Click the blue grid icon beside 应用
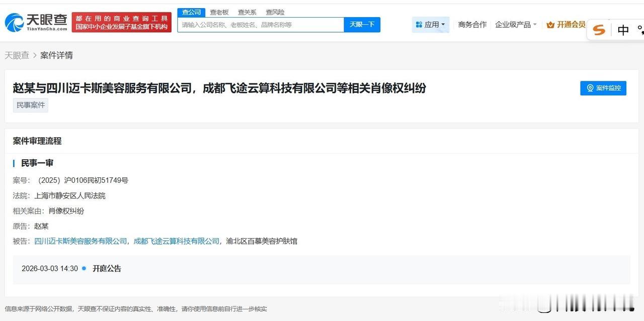Screen dimensions: 644x321 [420, 24]
